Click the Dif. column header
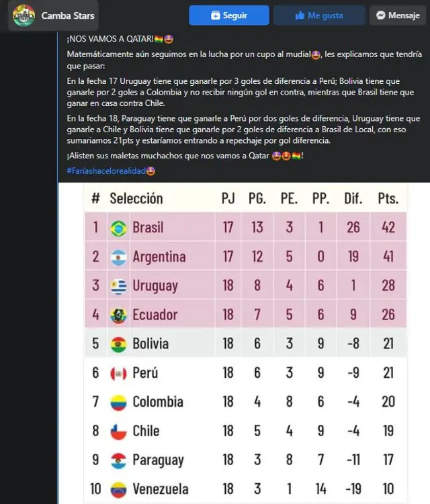The image size is (430, 504). (353, 198)
